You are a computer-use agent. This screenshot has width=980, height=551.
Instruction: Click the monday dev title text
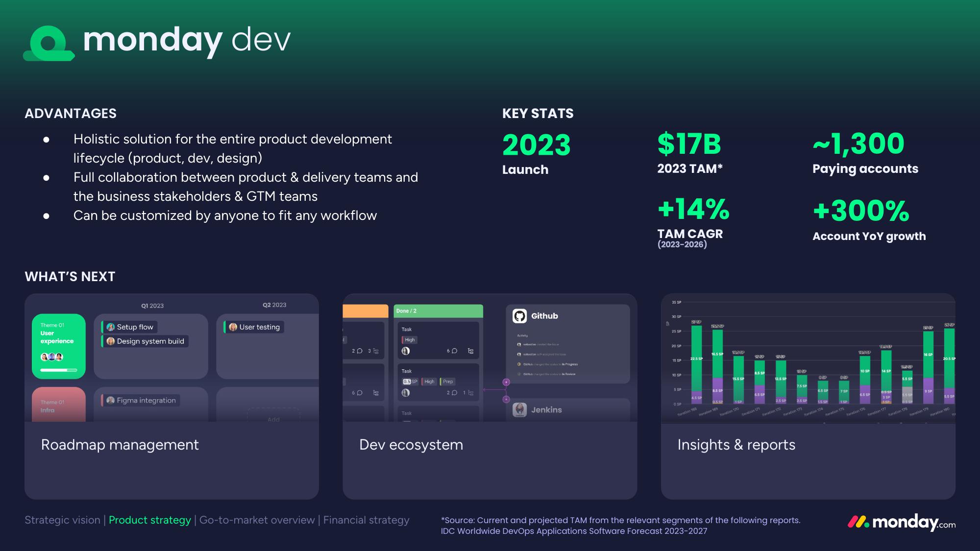click(187, 40)
